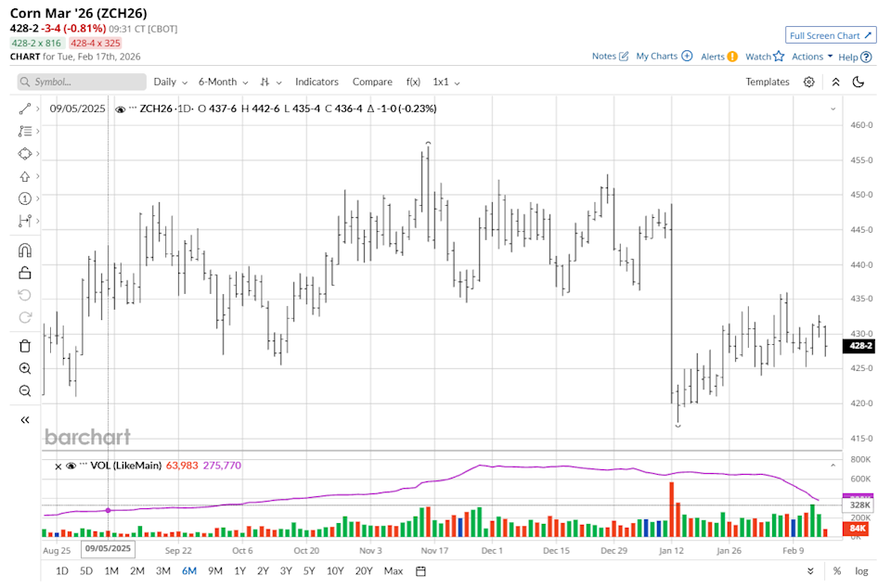Open the trash icon to clear drawings
This screenshot has height=588, width=891.
point(25,345)
